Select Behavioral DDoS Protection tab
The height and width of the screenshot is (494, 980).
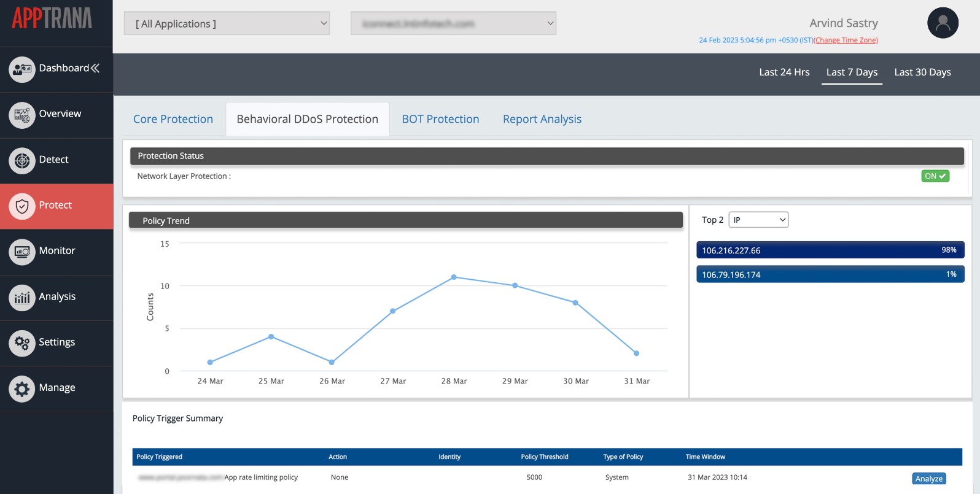(308, 119)
